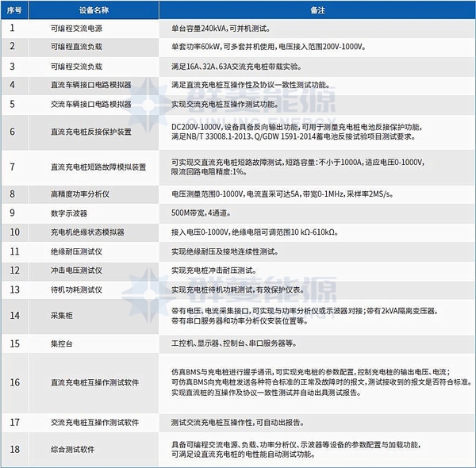
Task: Click remark 限流回路电阻精度:1%
Action: pos(209,172)
